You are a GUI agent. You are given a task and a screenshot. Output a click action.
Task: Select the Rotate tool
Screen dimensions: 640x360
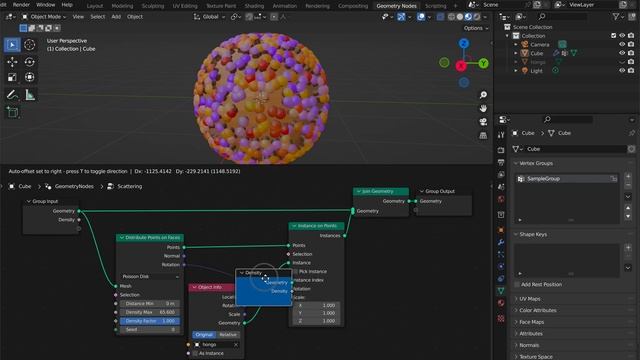[29, 62]
